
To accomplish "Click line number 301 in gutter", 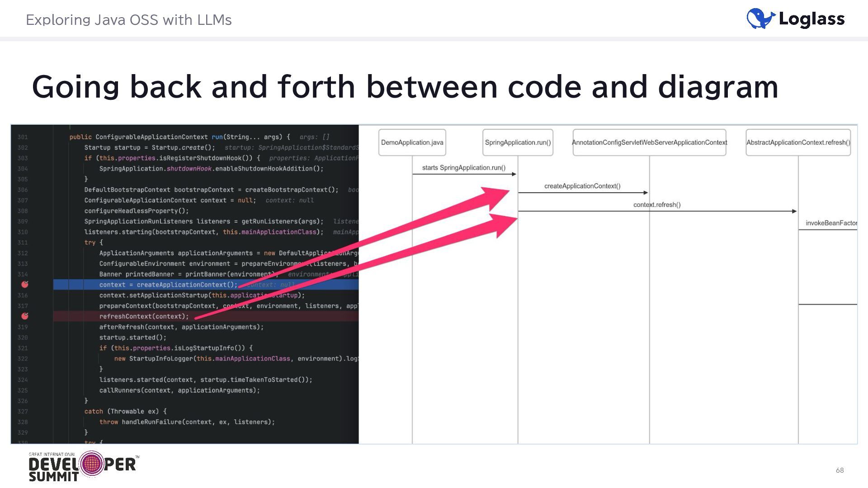I will 23,137.
